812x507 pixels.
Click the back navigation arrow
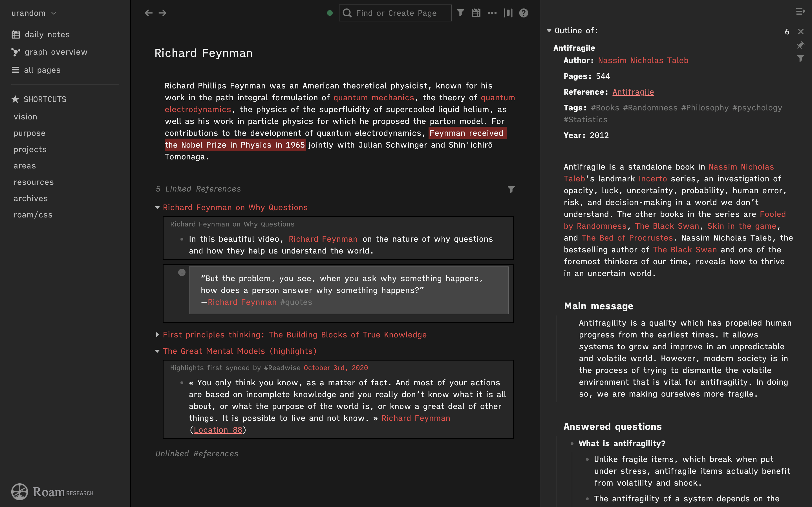tap(149, 13)
